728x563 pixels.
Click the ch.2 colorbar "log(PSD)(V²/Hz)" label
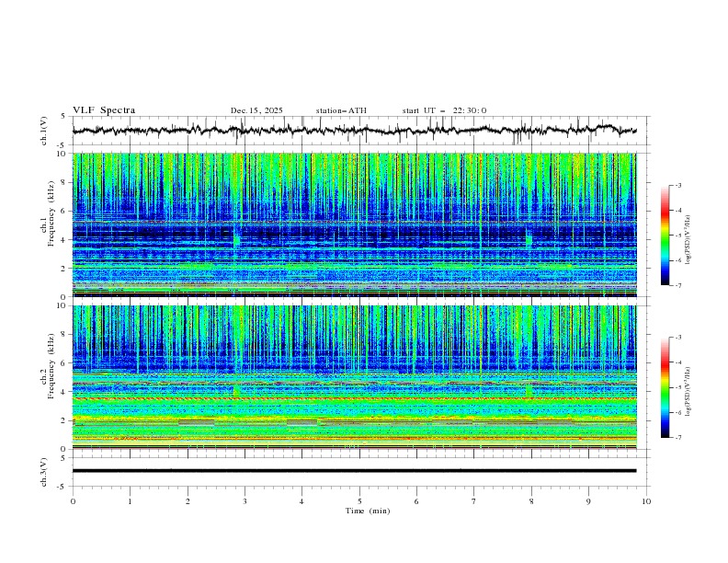tap(688, 391)
